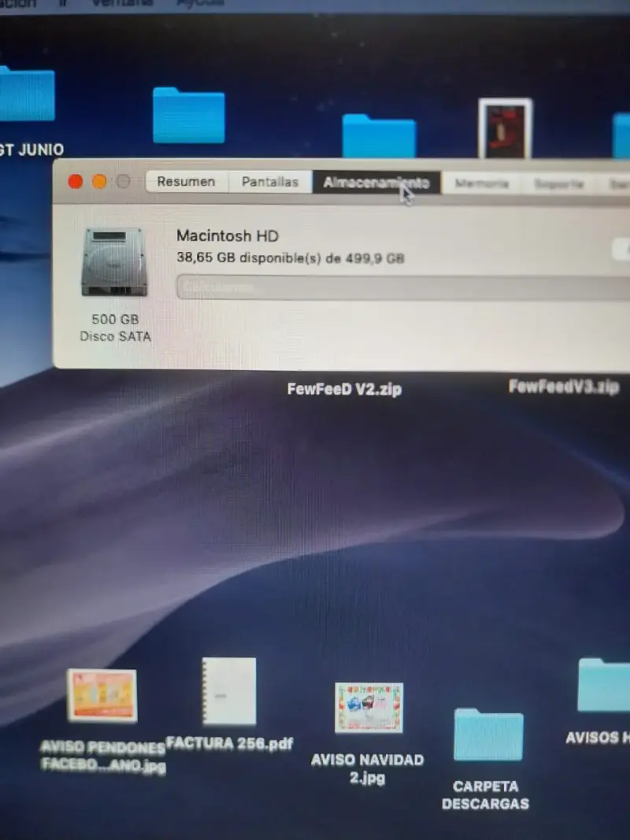Select the FACTURA 256.pdf file icon

click(x=229, y=691)
